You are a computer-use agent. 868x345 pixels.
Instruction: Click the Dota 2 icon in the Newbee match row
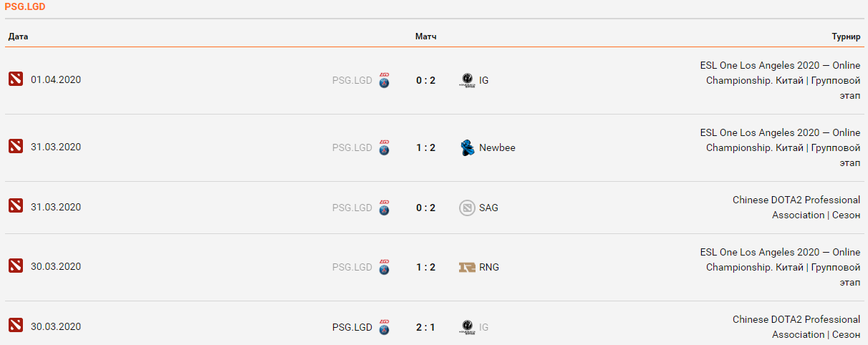[x=16, y=147]
